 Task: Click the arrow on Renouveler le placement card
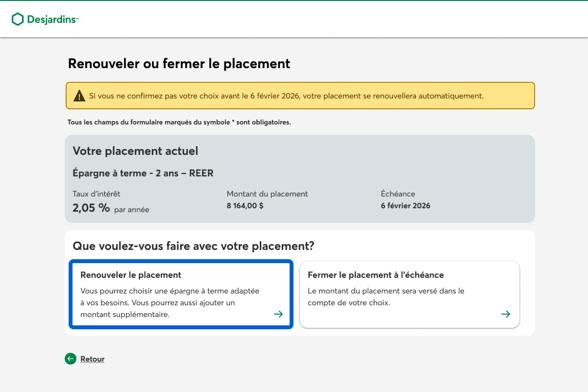click(x=278, y=314)
